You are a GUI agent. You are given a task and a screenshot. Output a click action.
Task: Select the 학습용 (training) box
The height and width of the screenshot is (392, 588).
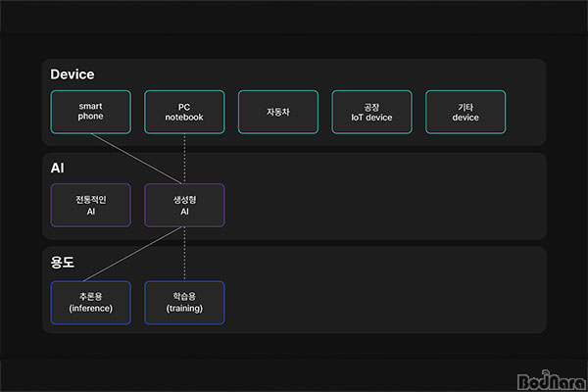coord(184,303)
